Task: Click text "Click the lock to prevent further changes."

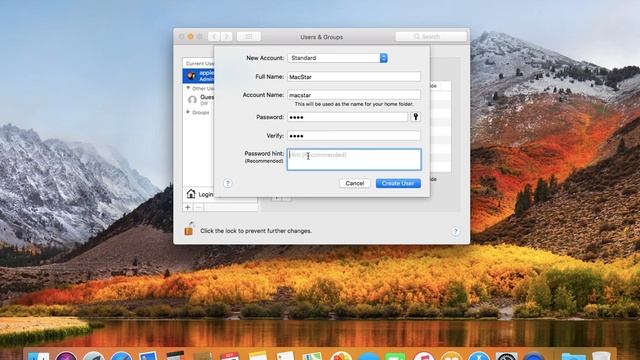Action: pyautogui.click(x=256, y=231)
